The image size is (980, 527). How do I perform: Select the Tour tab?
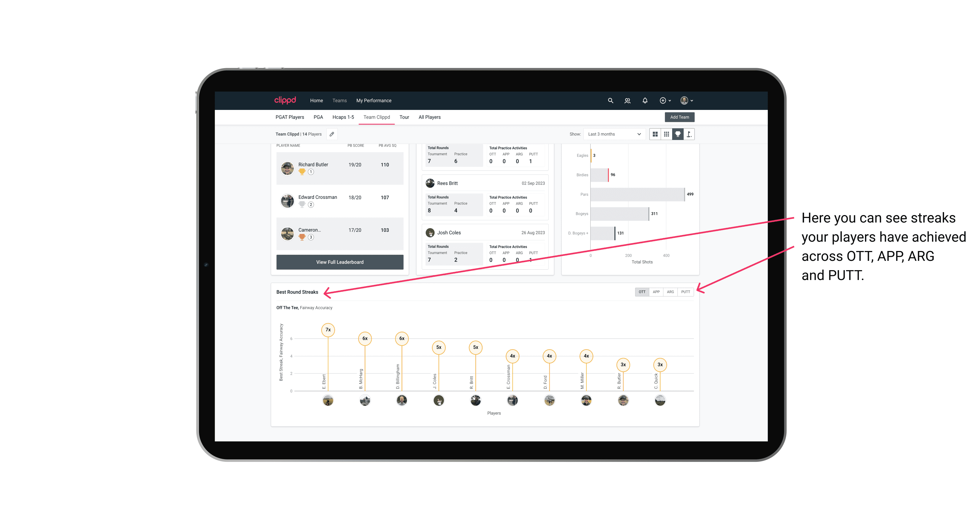coord(404,117)
